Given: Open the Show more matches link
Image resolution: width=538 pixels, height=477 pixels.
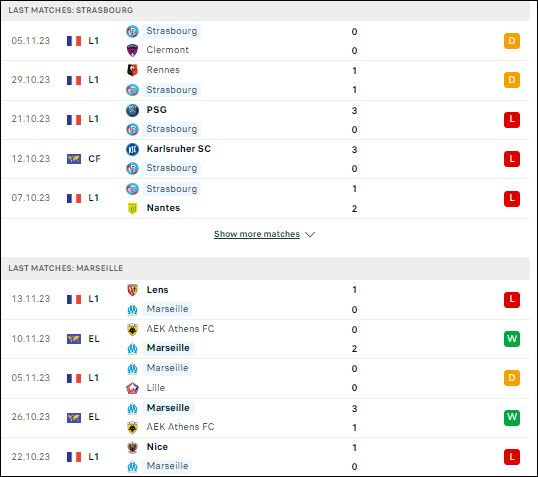Looking at the screenshot, I should tap(257, 234).
